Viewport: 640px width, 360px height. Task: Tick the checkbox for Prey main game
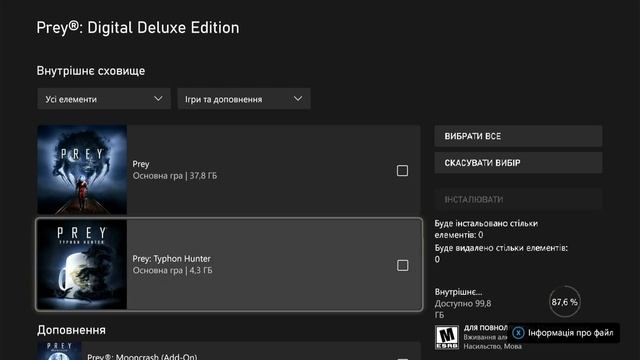(x=402, y=171)
